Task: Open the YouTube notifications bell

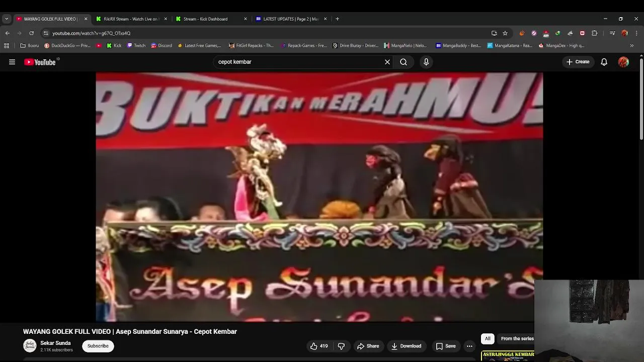Action: (604, 62)
